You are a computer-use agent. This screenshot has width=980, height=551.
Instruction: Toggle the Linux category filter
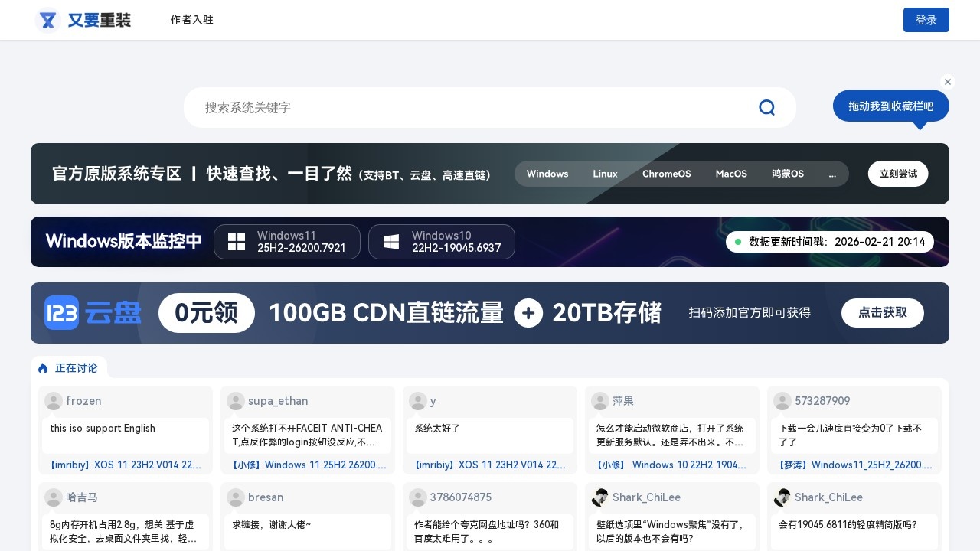coord(605,174)
